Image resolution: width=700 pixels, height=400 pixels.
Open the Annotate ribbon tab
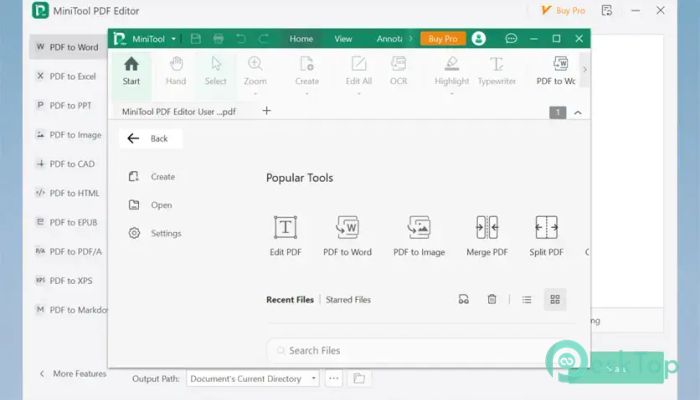(389, 39)
